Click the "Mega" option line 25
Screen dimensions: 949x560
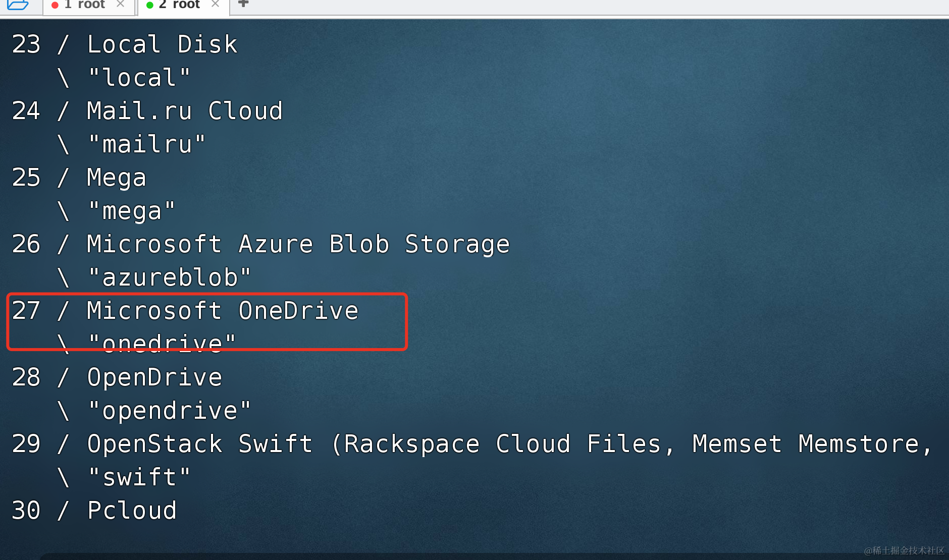[x=79, y=178]
